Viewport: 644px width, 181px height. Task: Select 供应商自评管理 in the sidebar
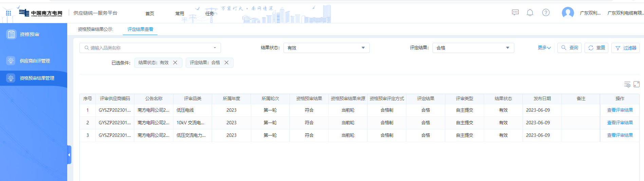[35, 61]
